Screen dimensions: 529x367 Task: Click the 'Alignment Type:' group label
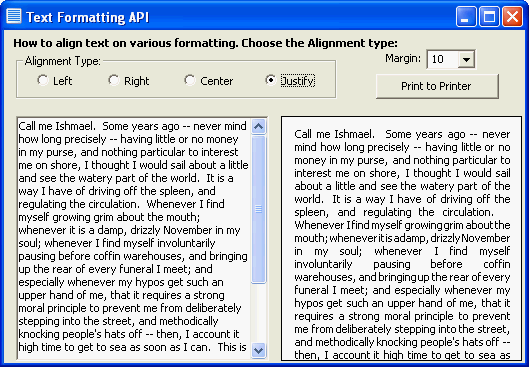coord(62,61)
